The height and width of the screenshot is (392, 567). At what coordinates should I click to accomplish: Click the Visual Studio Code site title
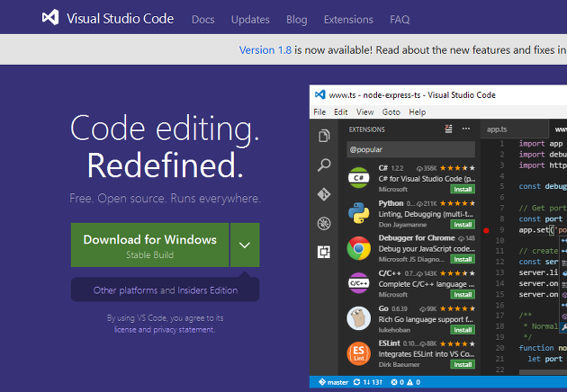120,18
